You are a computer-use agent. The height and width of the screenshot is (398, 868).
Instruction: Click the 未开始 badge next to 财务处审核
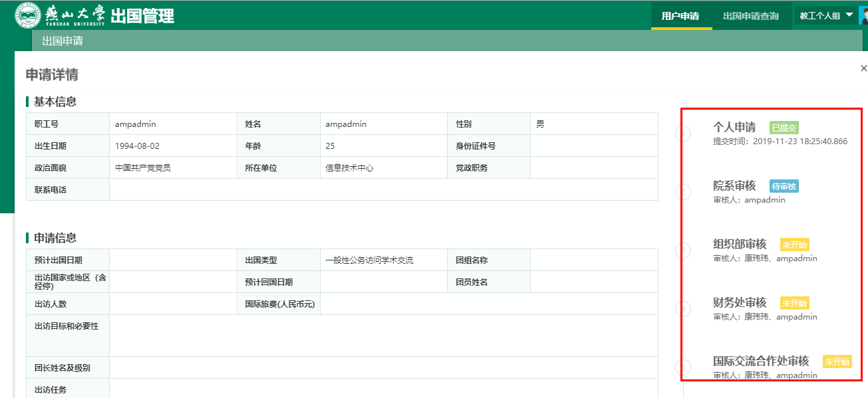pos(794,303)
